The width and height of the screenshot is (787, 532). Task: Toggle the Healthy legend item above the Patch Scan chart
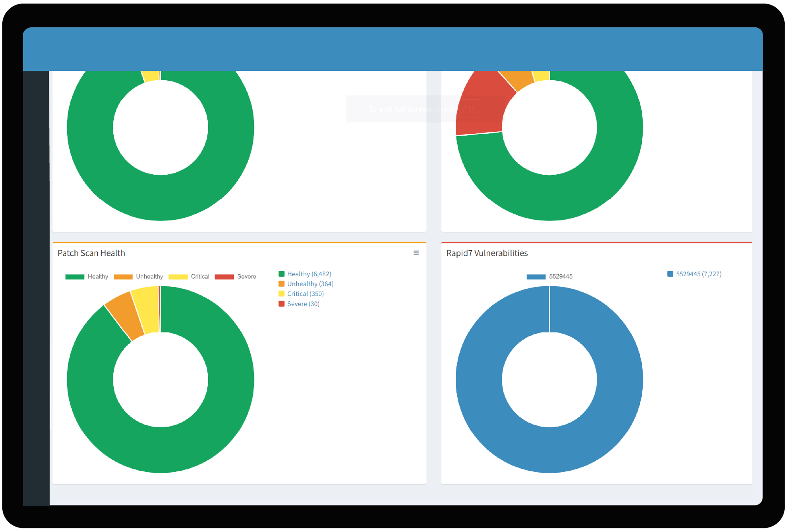[87, 277]
